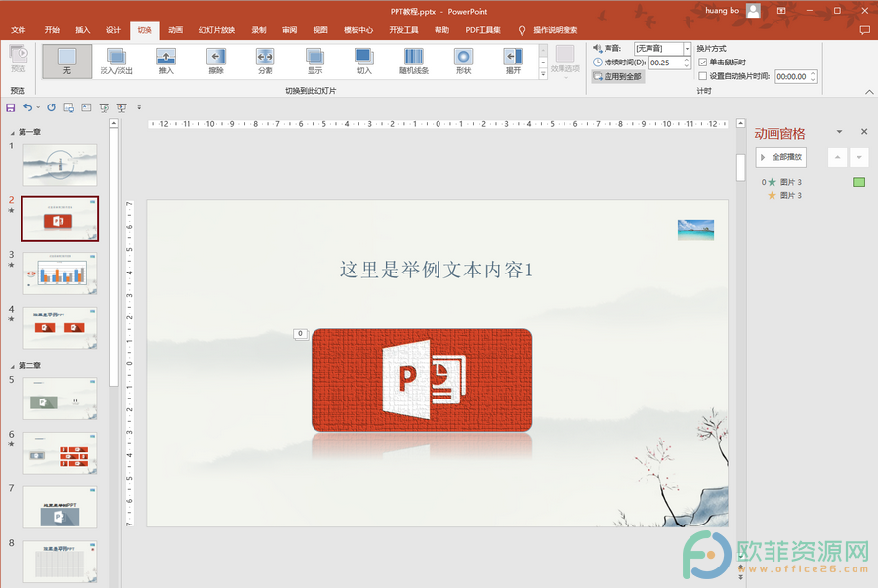Collapse the ribbon with the chevron
The width and height of the screenshot is (878, 588).
click(x=869, y=91)
